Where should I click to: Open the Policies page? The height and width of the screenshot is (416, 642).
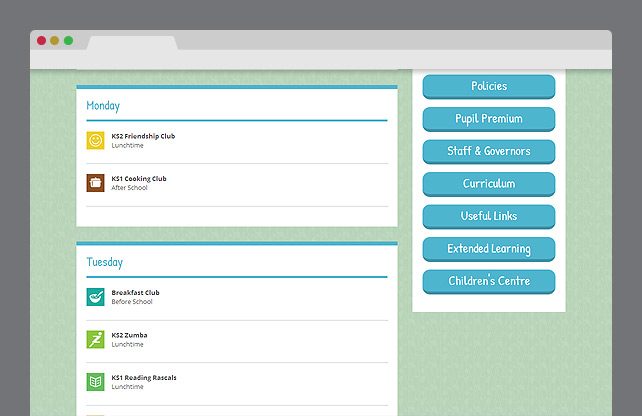tap(488, 87)
